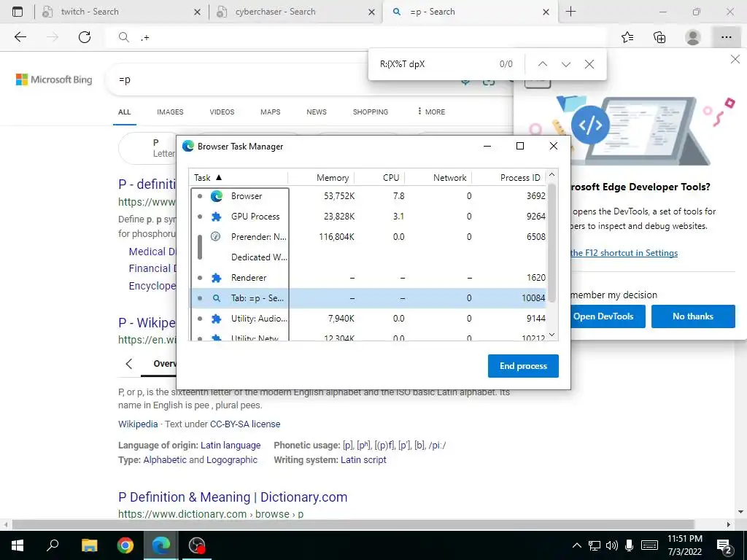
Task: Select the Browser task Edge icon
Action: click(x=216, y=195)
